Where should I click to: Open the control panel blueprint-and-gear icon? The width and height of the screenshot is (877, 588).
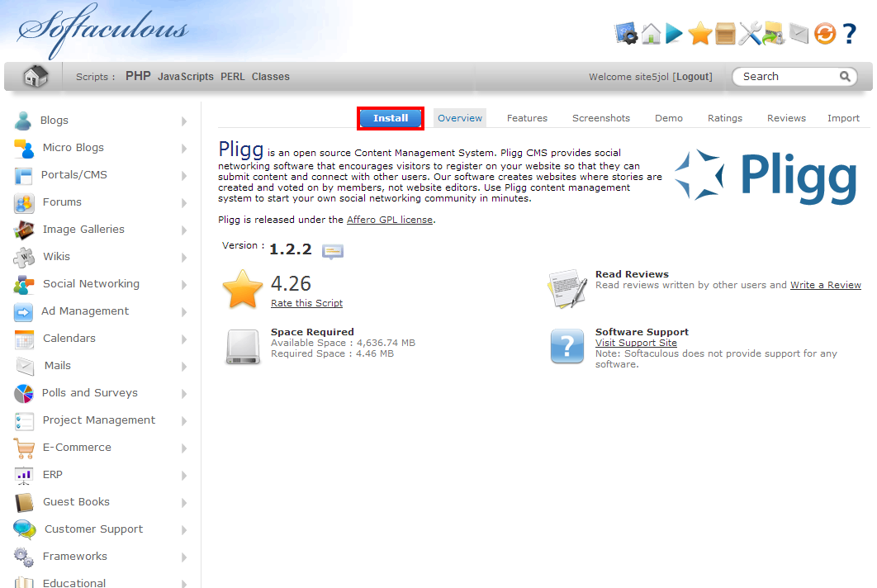pyautogui.click(x=626, y=34)
